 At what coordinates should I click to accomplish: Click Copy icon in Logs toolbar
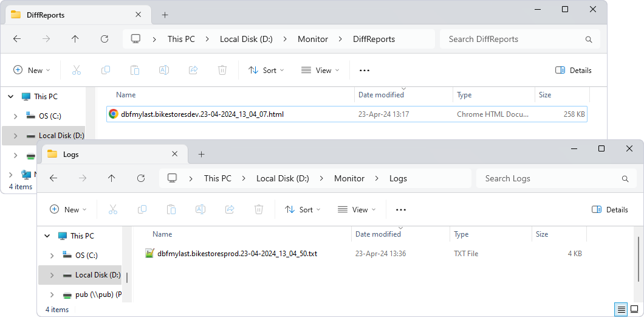142,210
